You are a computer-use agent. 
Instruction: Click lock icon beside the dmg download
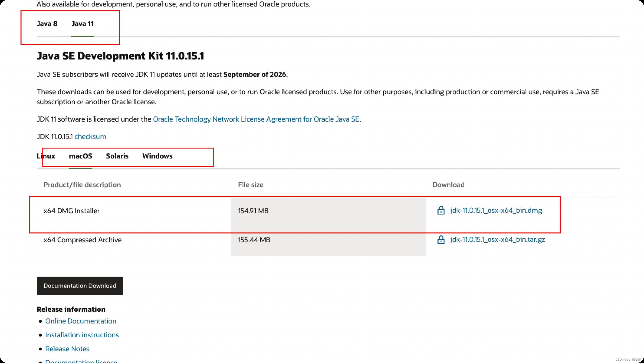(x=441, y=210)
